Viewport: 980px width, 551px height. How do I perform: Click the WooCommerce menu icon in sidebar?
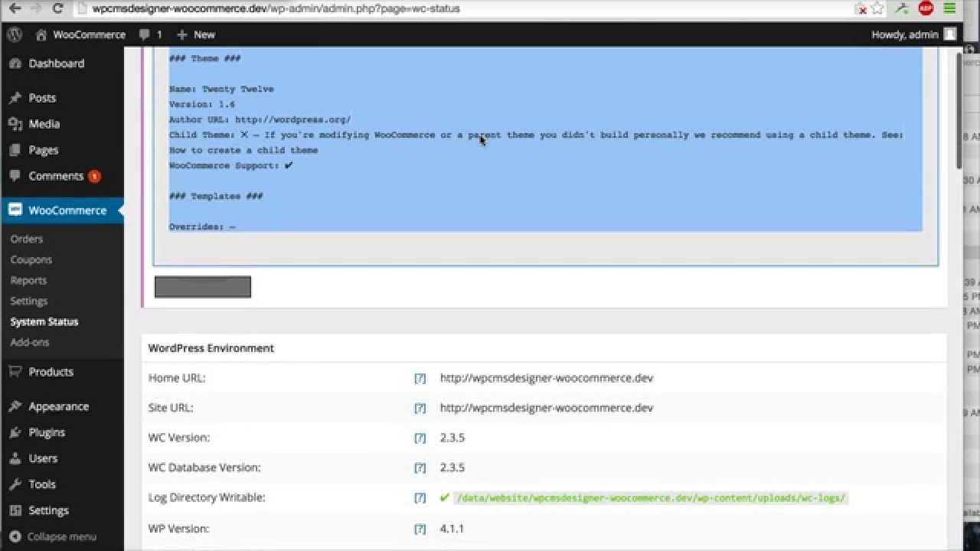coord(15,210)
